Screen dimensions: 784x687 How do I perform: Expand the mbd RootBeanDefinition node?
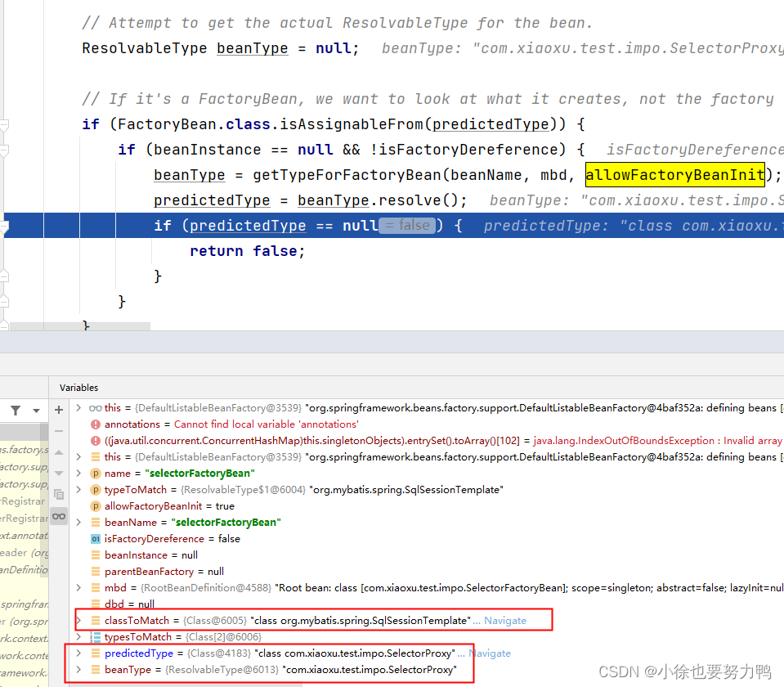point(78,588)
